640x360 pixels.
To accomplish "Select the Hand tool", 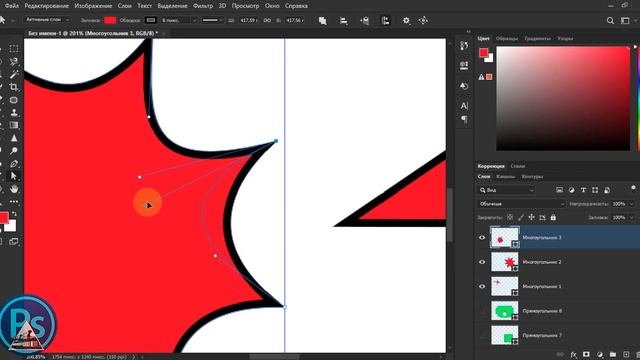I will click(x=13, y=189).
